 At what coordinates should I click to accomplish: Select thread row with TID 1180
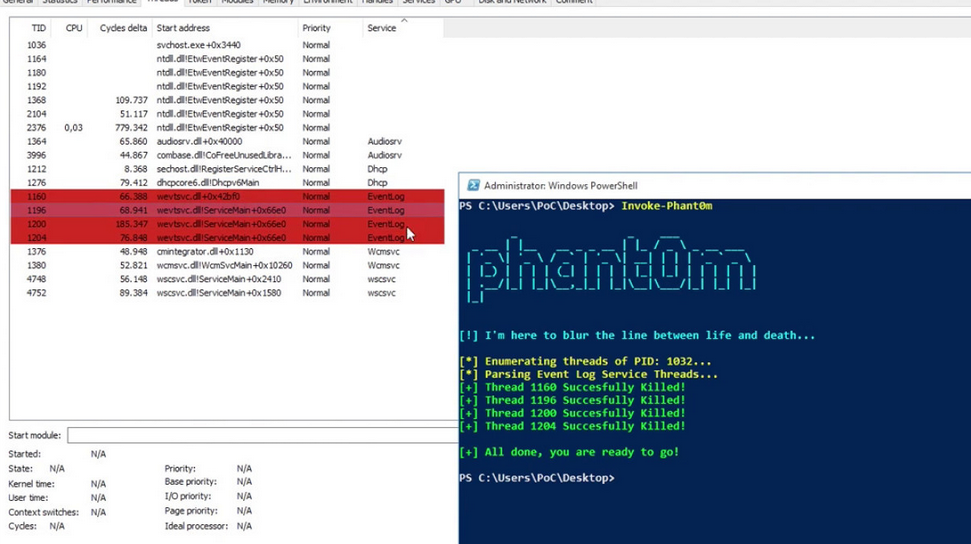(227, 72)
